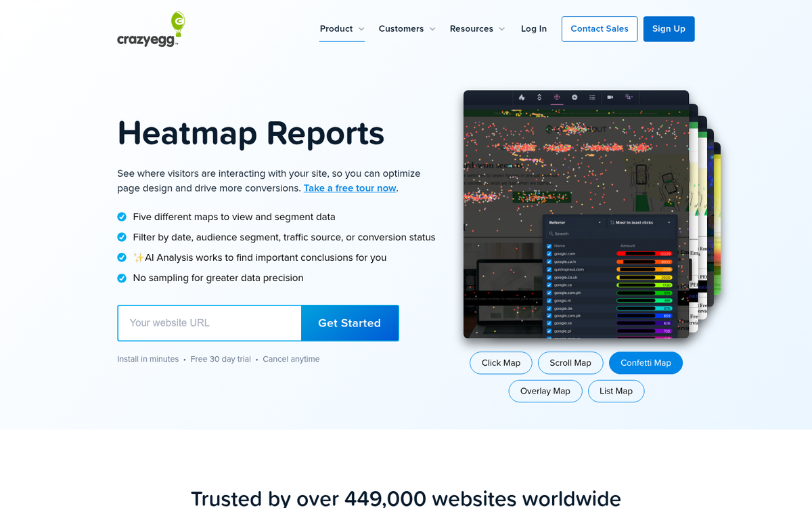Click the rightmost overlay settings icon in the toolbar
The image size is (812, 508).
pyautogui.click(x=628, y=97)
